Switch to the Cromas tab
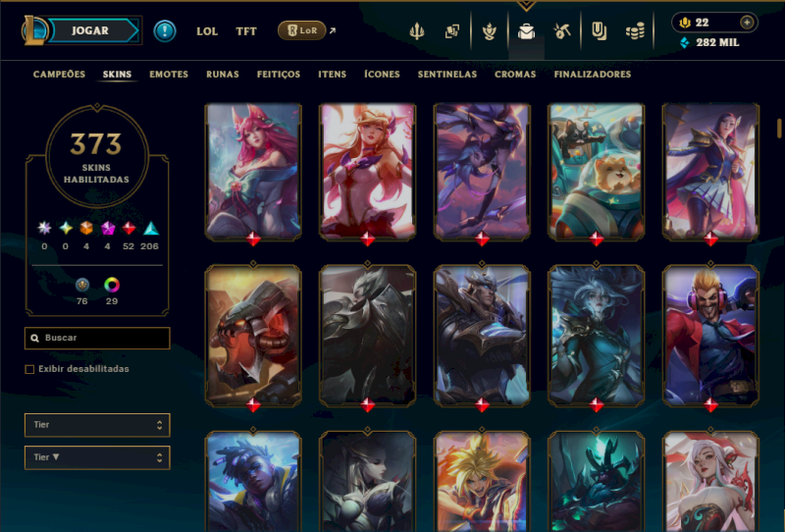Viewport: 785px width, 532px height. point(515,75)
